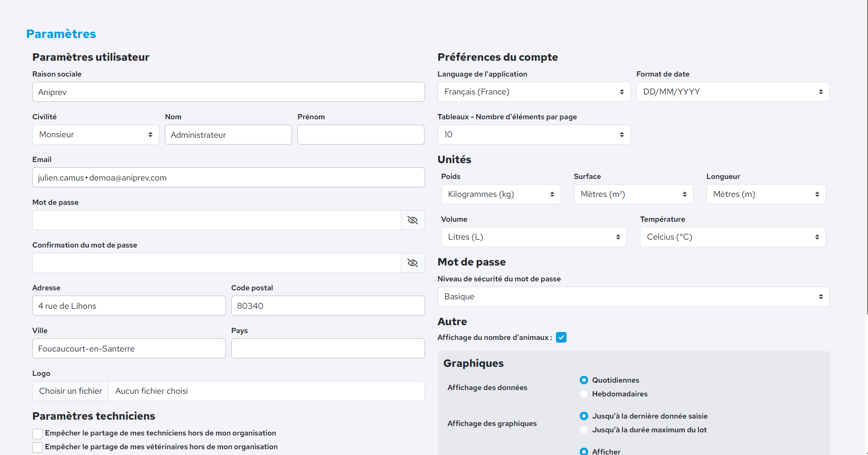Open Niveau de sécurité du mot de passe dropdown
This screenshot has height=455, width=868.
tap(633, 297)
